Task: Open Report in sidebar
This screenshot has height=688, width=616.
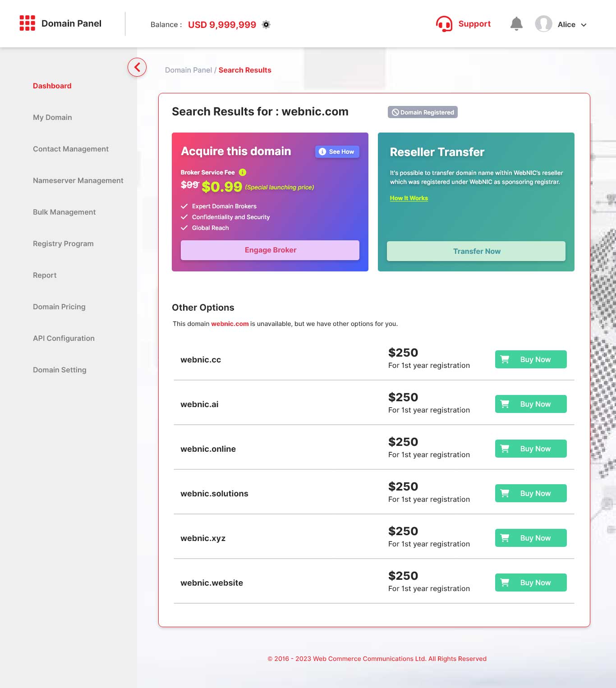Action: click(x=45, y=275)
